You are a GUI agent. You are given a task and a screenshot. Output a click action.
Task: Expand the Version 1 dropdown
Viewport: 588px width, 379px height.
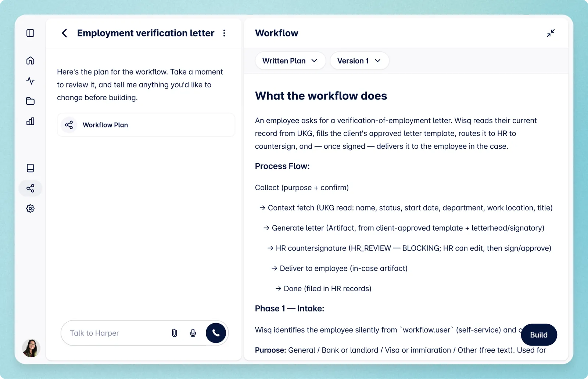(359, 61)
